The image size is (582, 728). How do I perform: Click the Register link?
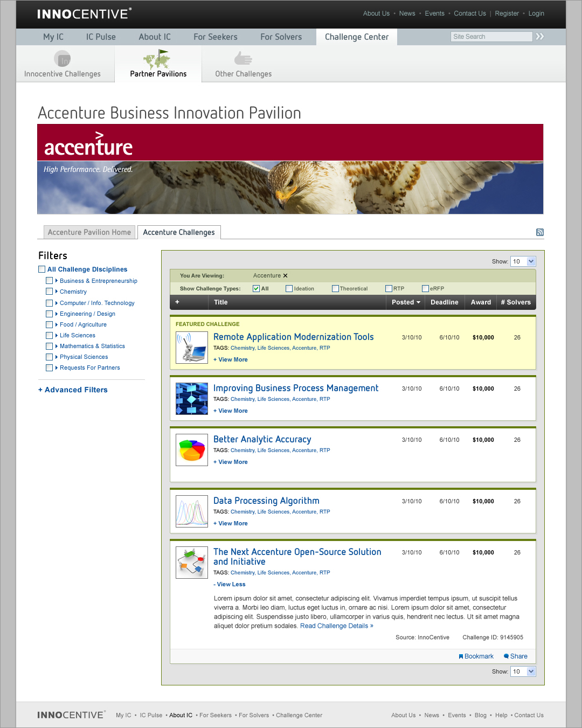point(507,13)
